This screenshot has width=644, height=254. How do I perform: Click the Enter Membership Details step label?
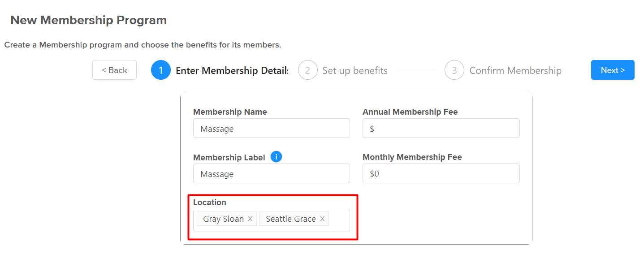(232, 70)
